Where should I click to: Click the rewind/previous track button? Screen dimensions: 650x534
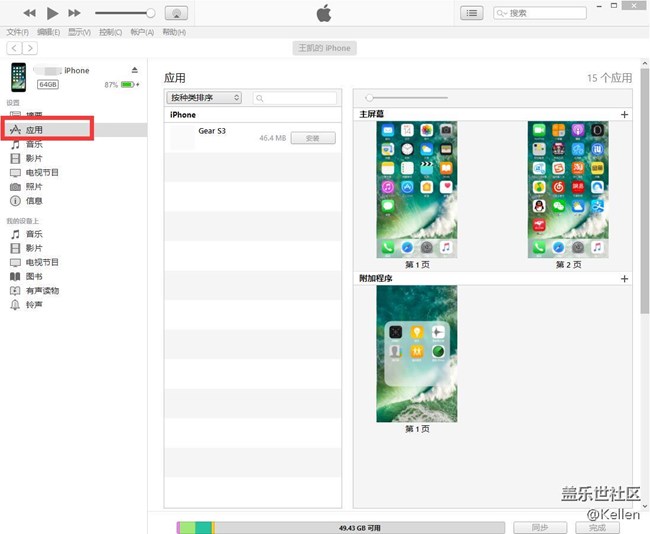29,13
